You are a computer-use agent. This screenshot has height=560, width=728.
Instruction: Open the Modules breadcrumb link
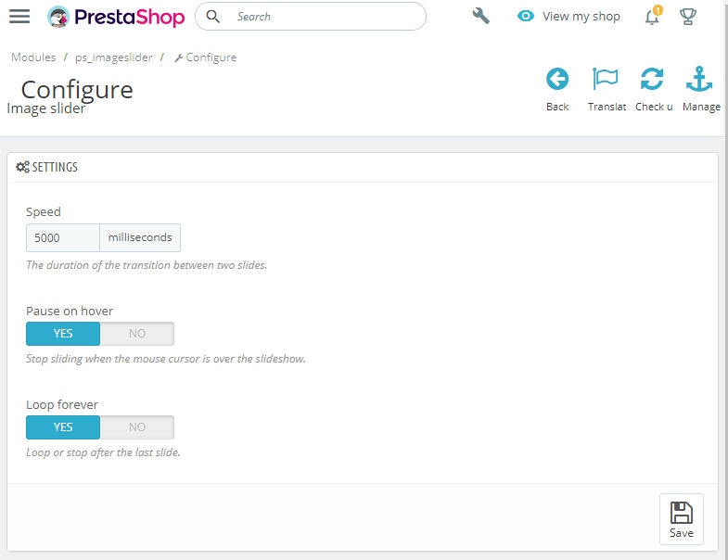click(33, 57)
